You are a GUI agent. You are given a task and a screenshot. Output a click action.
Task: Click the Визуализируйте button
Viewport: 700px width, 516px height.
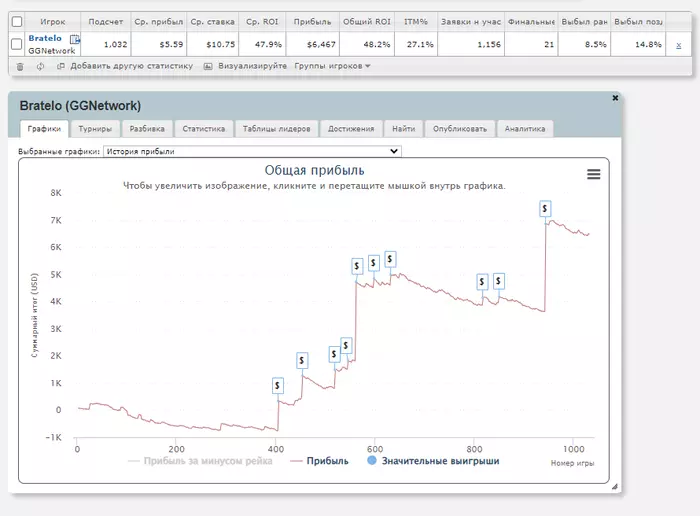click(245, 66)
